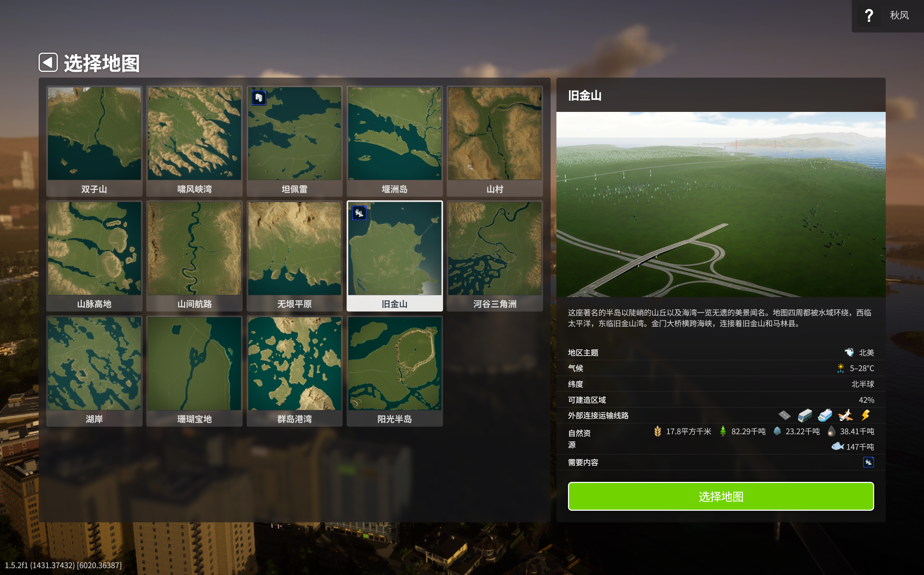
Task: Click the 秋风 username label
Action: [x=899, y=16]
